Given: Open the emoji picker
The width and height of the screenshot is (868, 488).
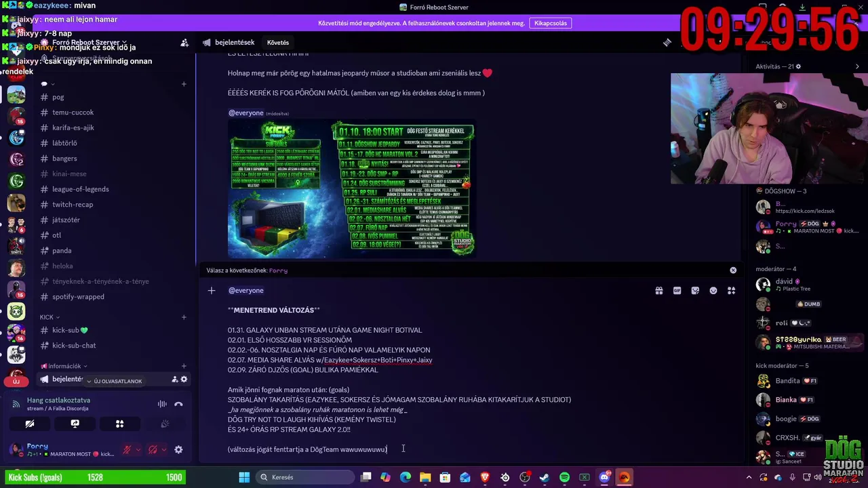Looking at the screenshot, I should tap(713, 291).
